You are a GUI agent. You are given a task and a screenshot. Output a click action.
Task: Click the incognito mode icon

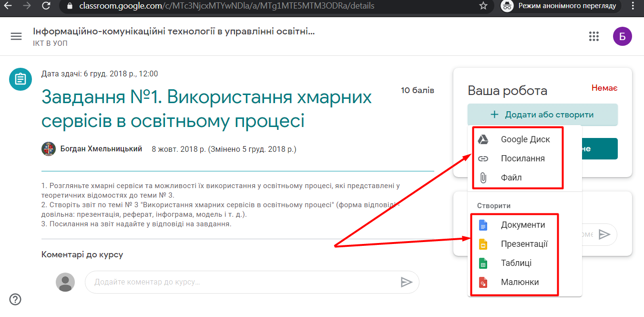(x=508, y=6)
